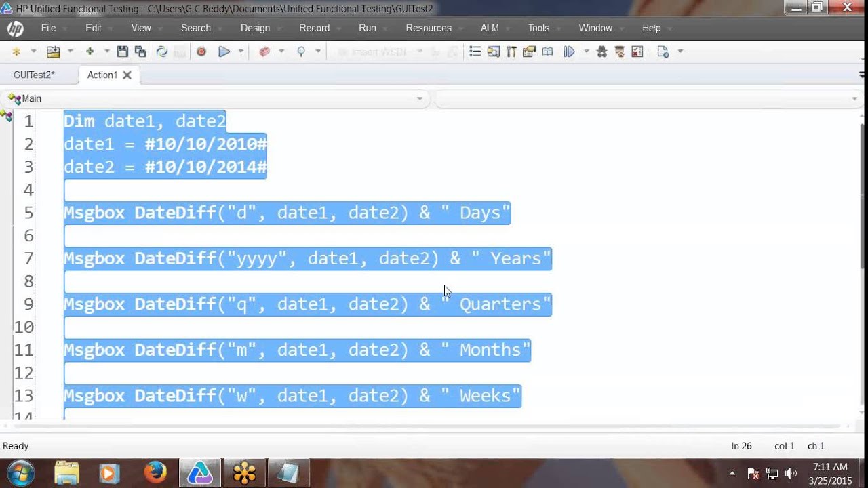Screen dimensions: 868x488
Task: Open the Design menu
Action: click(255, 28)
